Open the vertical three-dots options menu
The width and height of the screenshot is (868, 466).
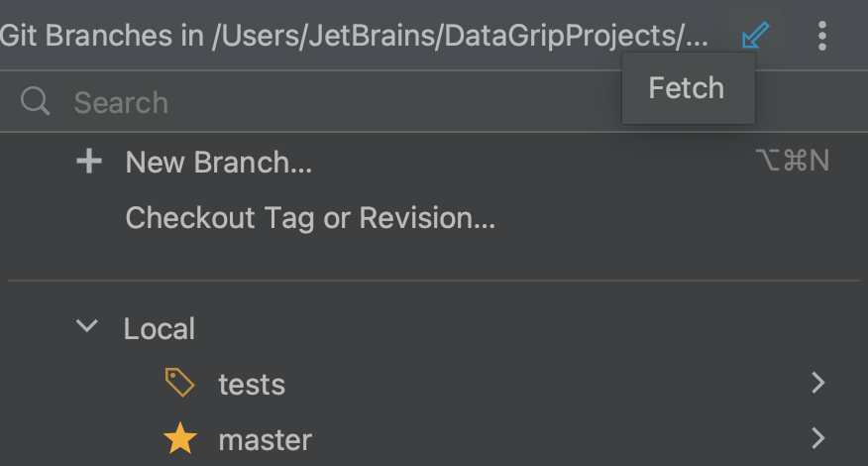(822, 36)
